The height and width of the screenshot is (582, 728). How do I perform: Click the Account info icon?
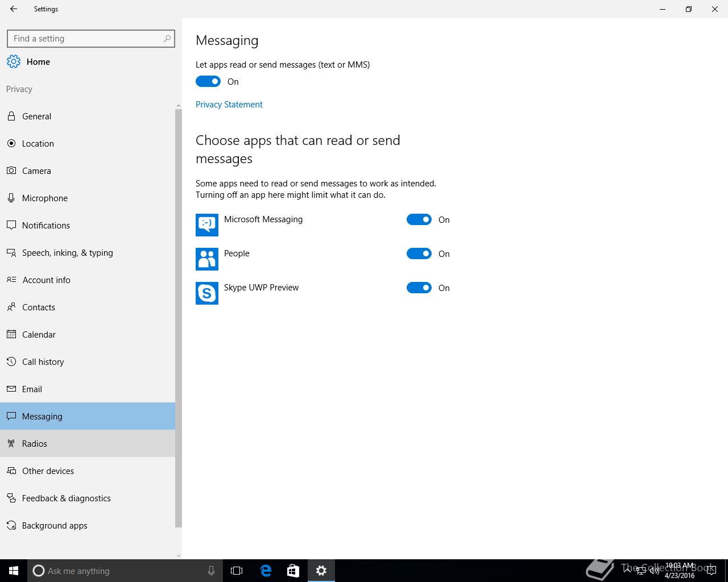(11, 280)
